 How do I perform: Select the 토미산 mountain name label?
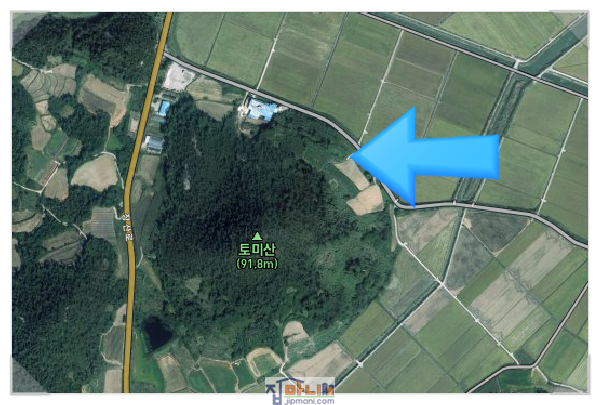tap(257, 250)
